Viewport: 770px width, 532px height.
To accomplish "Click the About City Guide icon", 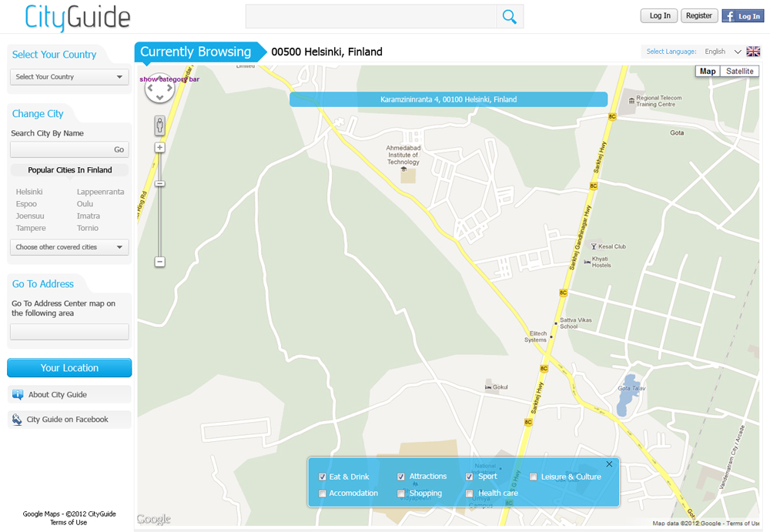I will 18,394.
